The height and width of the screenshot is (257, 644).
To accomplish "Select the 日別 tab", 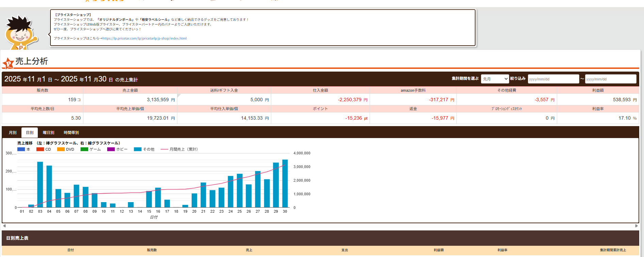I will [x=30, y=133].
